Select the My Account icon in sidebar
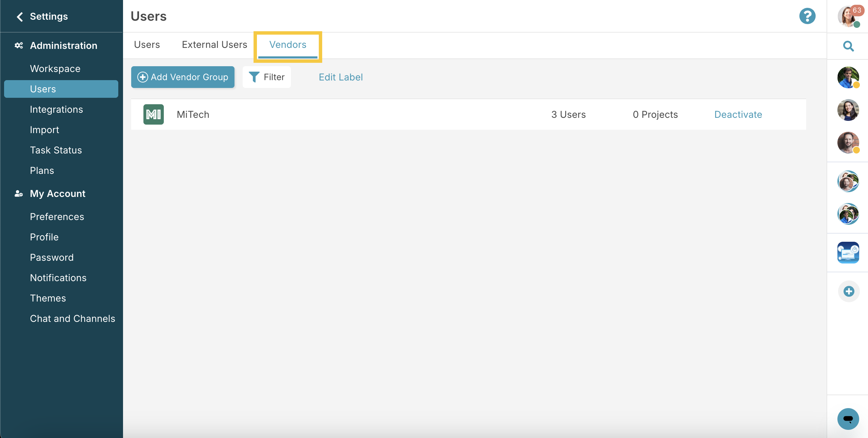This screenshot has height=438, width=868. (x=18, y=194)
